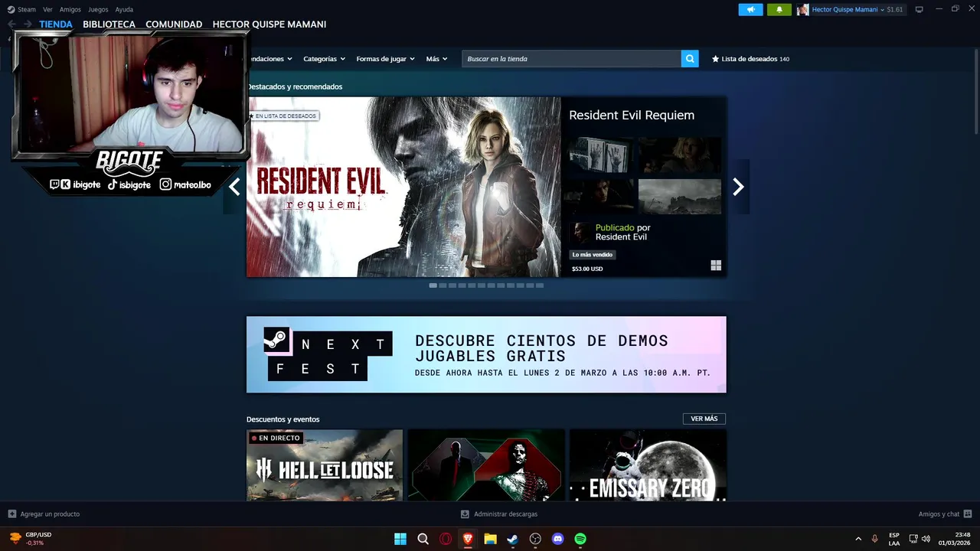980x551 pixels.
Task: Open the green notifications bell
Action: coord(779,9)
